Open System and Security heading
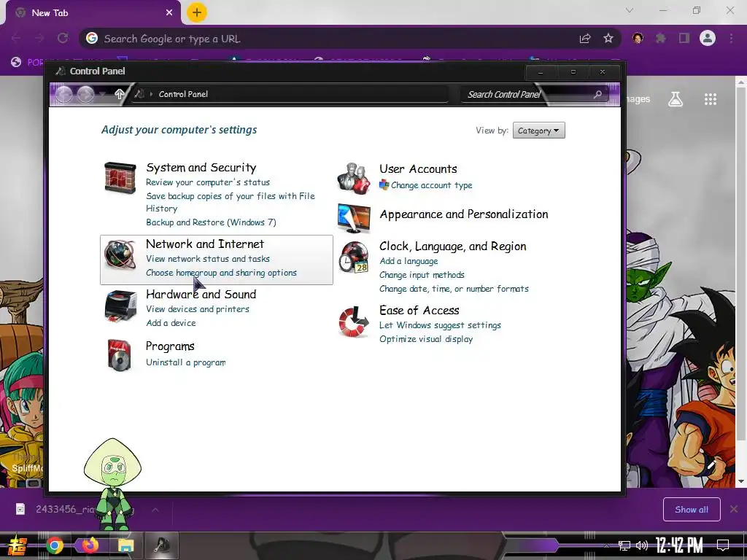 (201, 168)
